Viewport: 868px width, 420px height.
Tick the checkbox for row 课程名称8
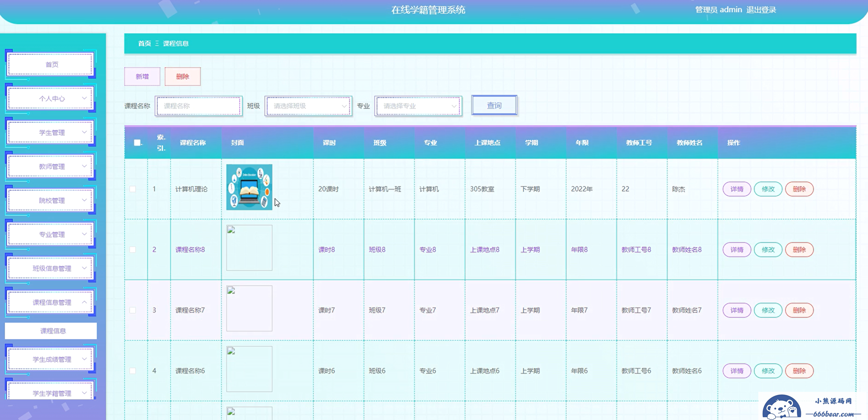pyautogui.click(x=133, y=250)
